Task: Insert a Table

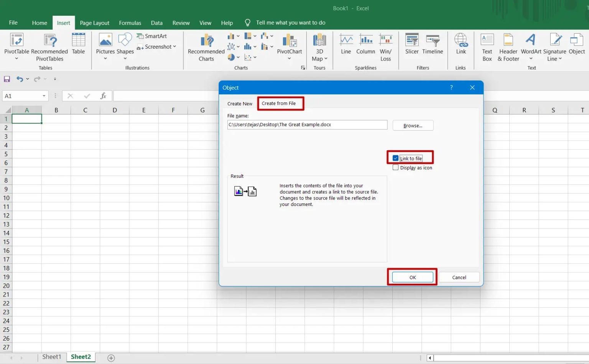Action: pos(78,46)
